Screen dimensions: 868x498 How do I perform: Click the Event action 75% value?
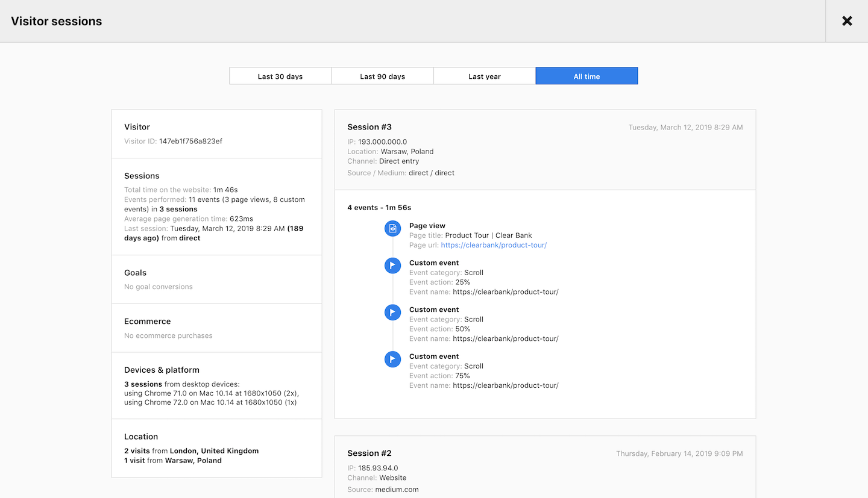tap(463, 376)
